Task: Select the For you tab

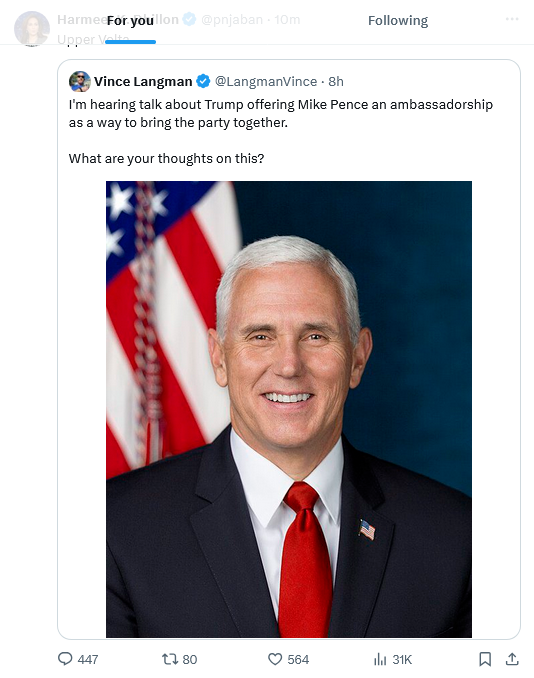Action: coord(130,21)
